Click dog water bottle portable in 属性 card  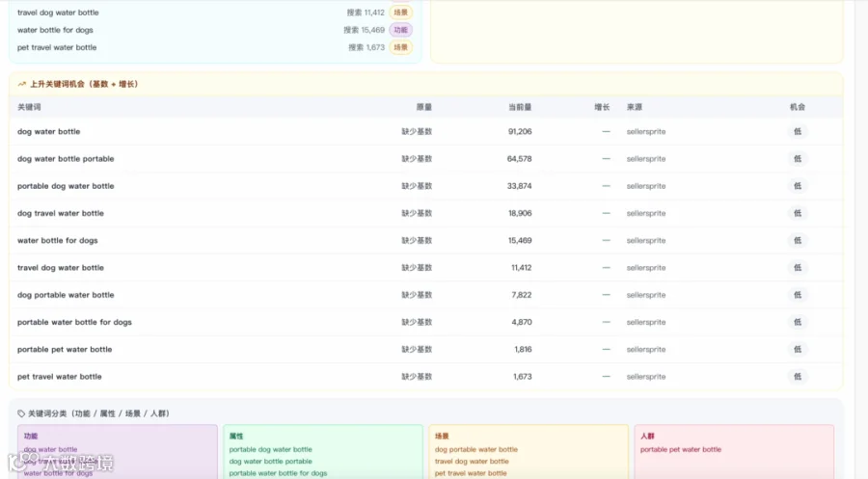pos(271,462)
